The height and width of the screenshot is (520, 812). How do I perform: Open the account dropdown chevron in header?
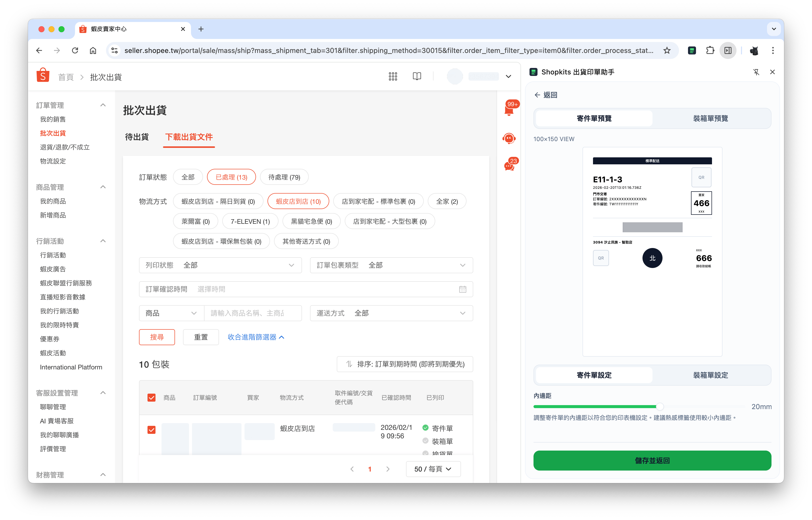508,77
